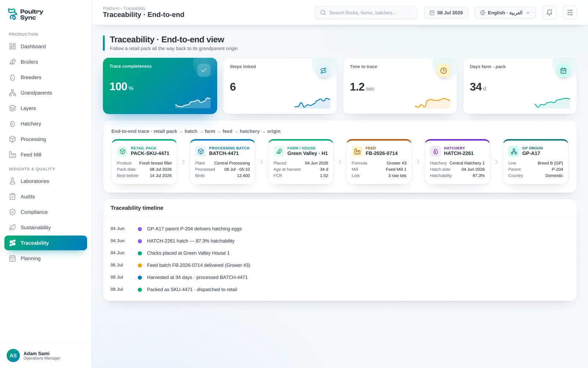This screenshot has height=368, width=588.
Task: Click the Steps linked sparkline chart
Action: click(x=312, y=103)
